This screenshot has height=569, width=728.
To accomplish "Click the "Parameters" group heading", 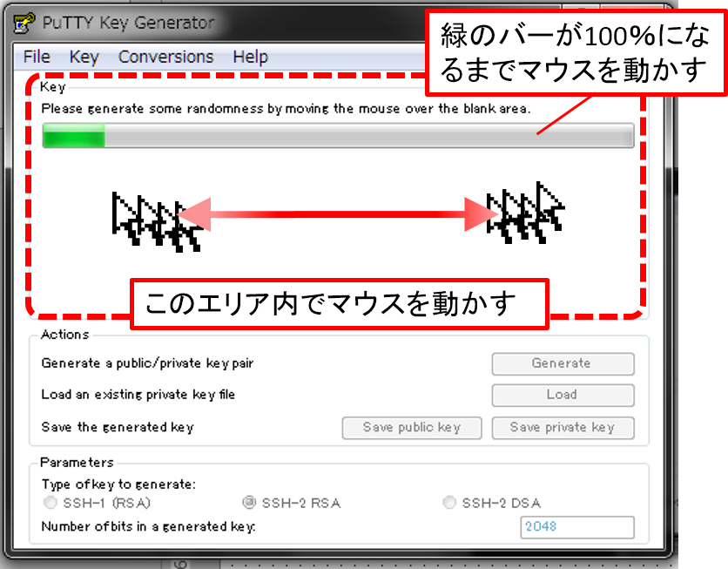I will tap(77, 463).
